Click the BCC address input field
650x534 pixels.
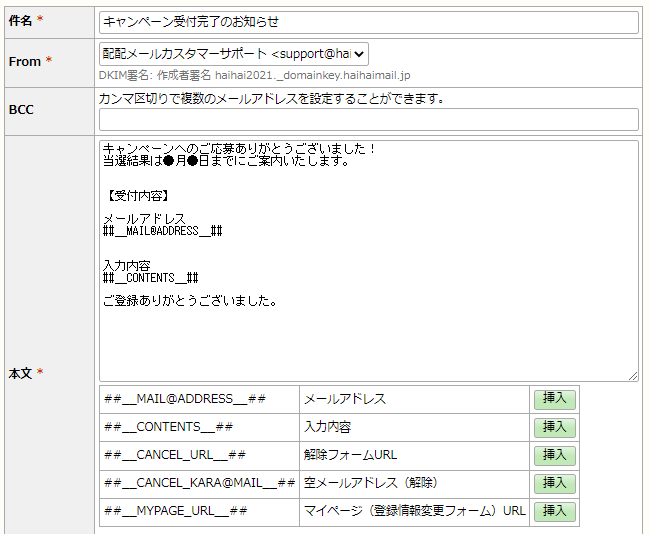tap(369, 119)
